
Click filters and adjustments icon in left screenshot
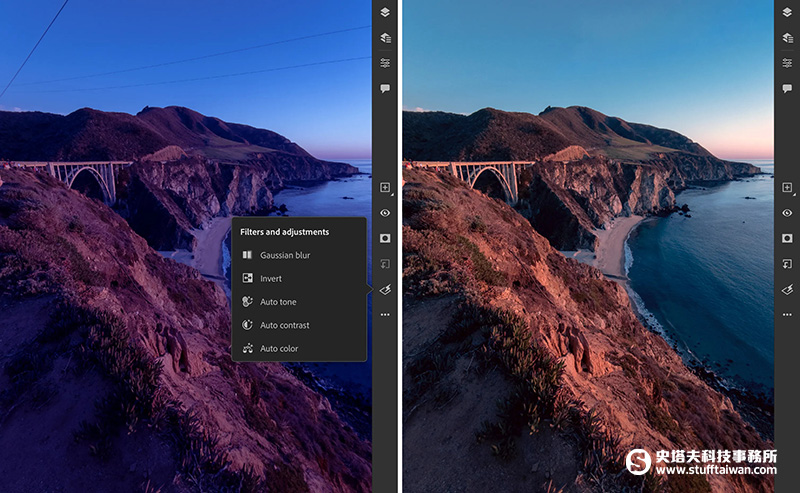[x=385, y=289]
